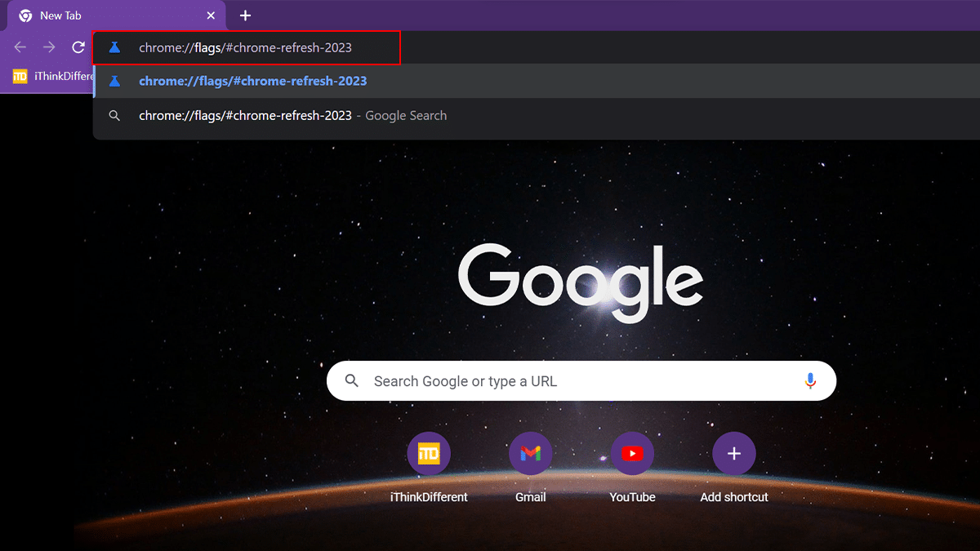Click the voice search microphone icon
Viewport: 980px width, 551px height.
810,380
